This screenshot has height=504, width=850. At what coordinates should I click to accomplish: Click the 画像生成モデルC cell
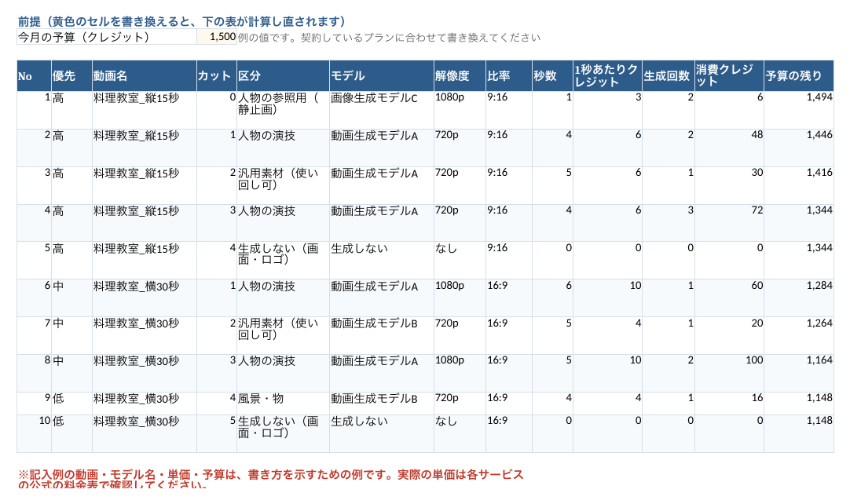tap(382, 110)
